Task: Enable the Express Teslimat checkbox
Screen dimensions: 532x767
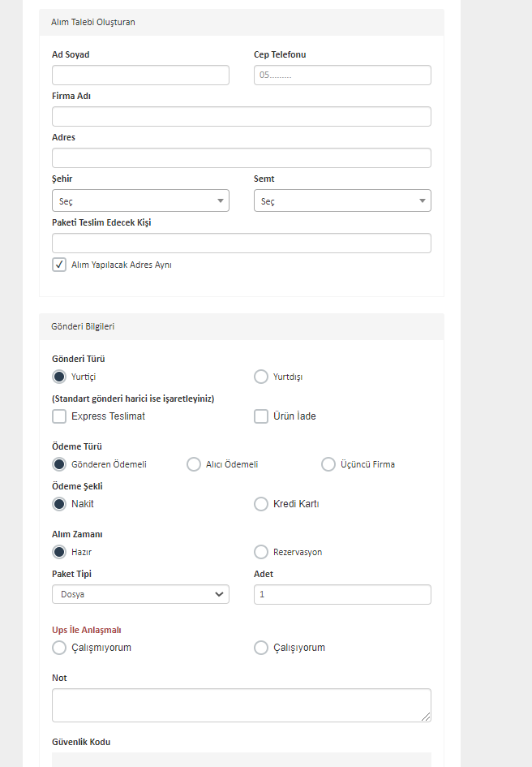Action: (x=59, y=416)
